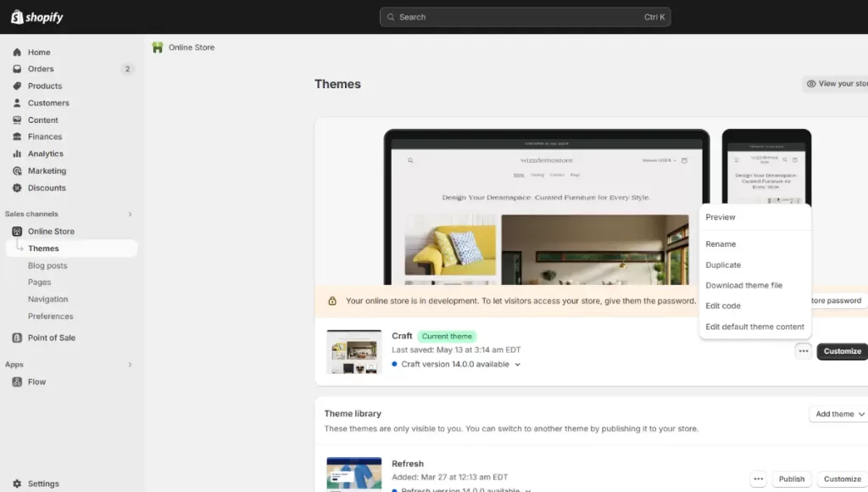The width and height of the screenshot is (868, 492).
Task: Click Added Mar 27 timestamp text
Action: pos(449,477)
